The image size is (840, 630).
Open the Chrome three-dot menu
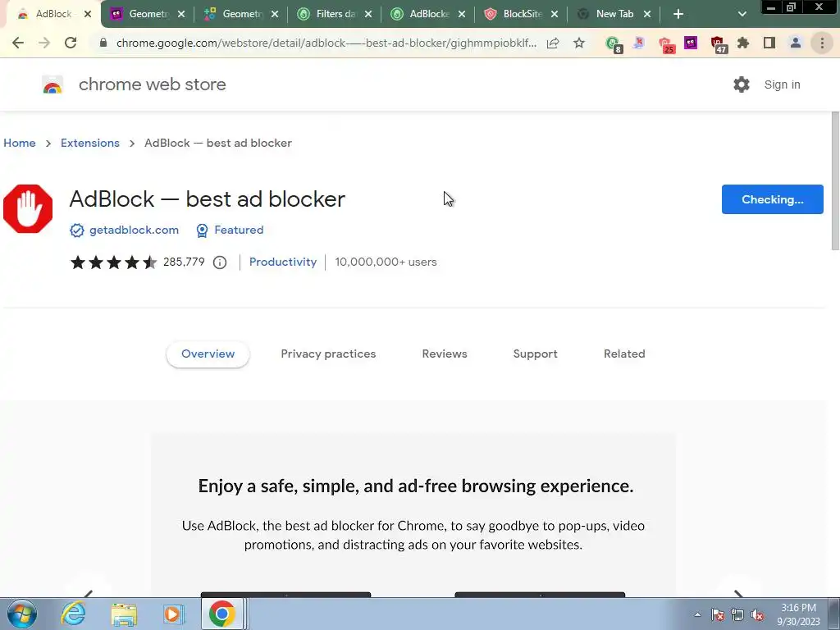[x=822, y=43]
